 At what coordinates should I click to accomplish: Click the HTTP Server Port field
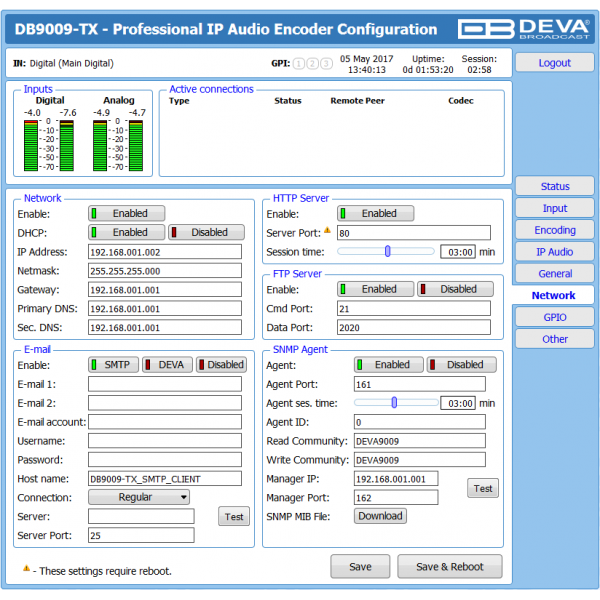point(414,233)
